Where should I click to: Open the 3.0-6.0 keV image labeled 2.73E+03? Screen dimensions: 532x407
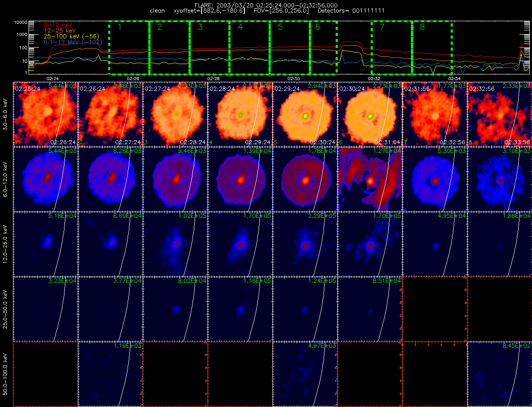[370, 114]
